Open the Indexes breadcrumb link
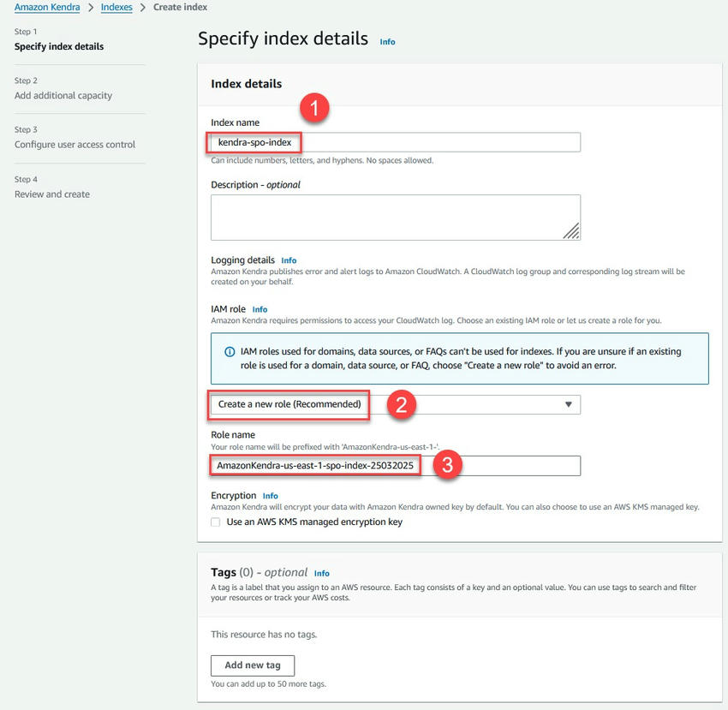This screenshot has width=728, height=710. coord(116,8)
